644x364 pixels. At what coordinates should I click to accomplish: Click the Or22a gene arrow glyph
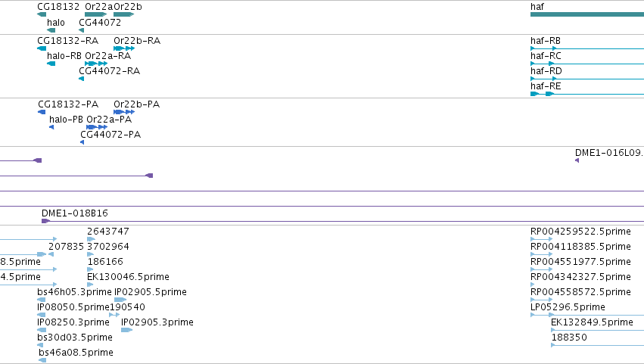(x=95, y=14)
